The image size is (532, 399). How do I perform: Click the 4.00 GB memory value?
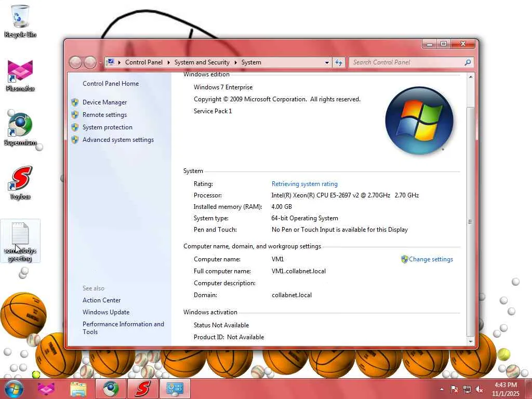pos(282,207)
